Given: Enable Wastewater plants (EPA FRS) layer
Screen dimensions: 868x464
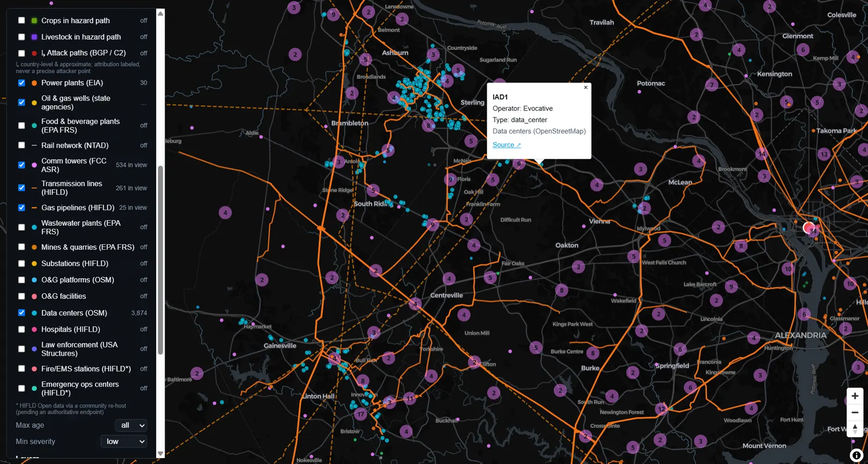Looking at the screenshot, I should click(22, 227).
